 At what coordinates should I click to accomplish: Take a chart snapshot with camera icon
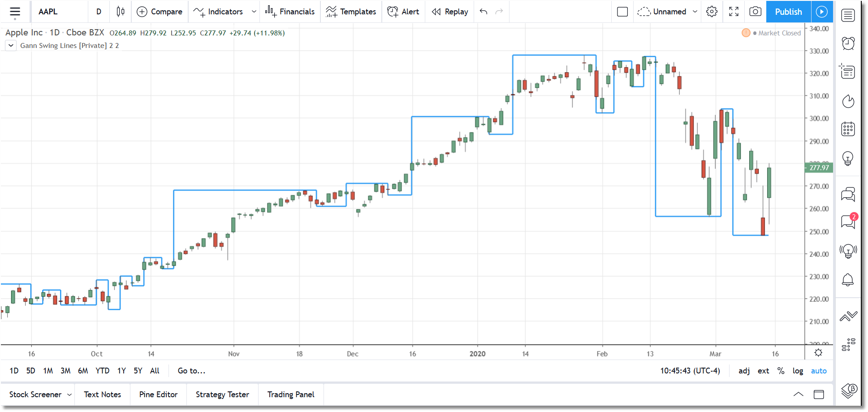click(x=755, y=12)
